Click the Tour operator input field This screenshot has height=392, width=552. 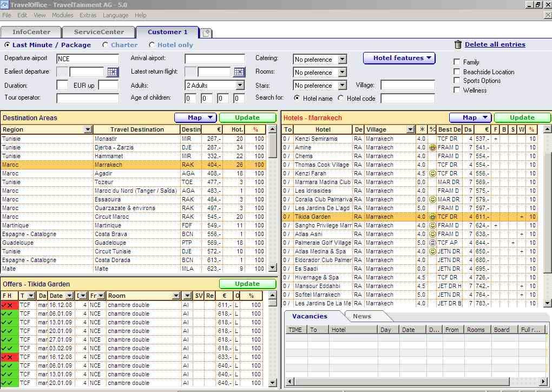[x=88, y=98]
